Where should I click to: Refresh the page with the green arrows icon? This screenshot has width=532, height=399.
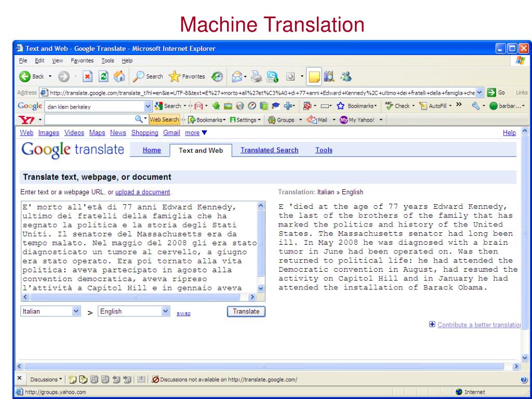(x=103, y=77)
